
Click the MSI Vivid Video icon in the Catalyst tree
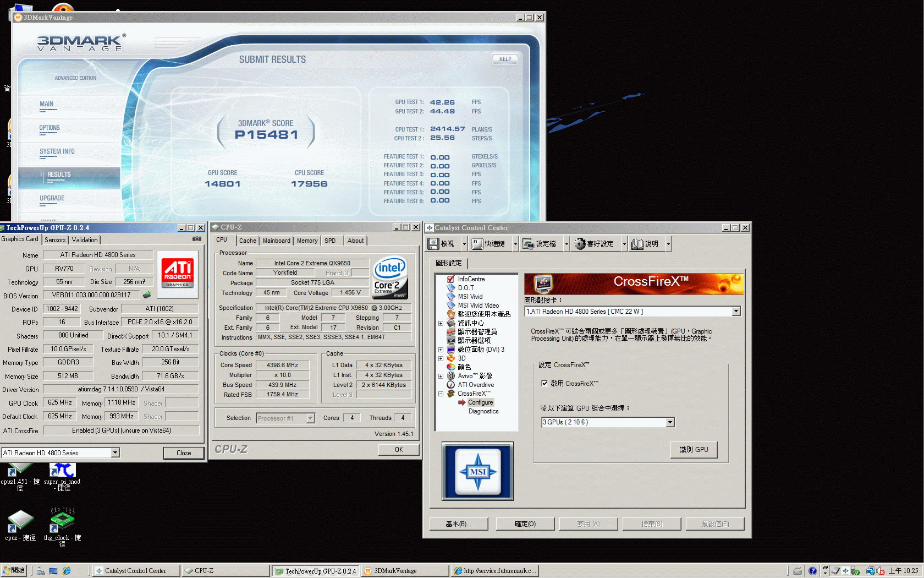click(451, 306)
